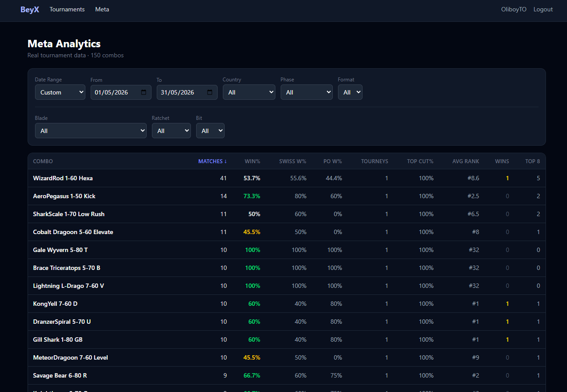Image resolution: width=567 pixels, height=392 pixels.
Task: Click the 73.3% win rate for AeroPegasus
Action: click(x=252, y=196)
